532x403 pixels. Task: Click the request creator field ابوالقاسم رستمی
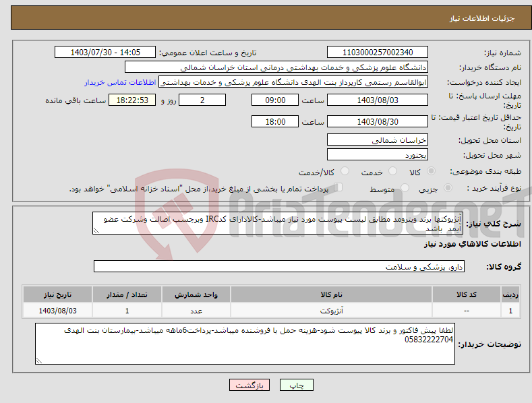click(x=293, y=82)
